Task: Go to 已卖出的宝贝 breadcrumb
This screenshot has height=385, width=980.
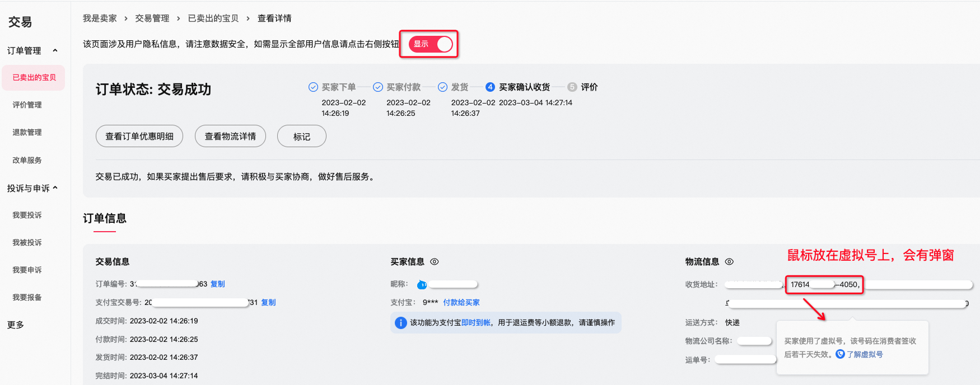Action: (x=213, y=18)
